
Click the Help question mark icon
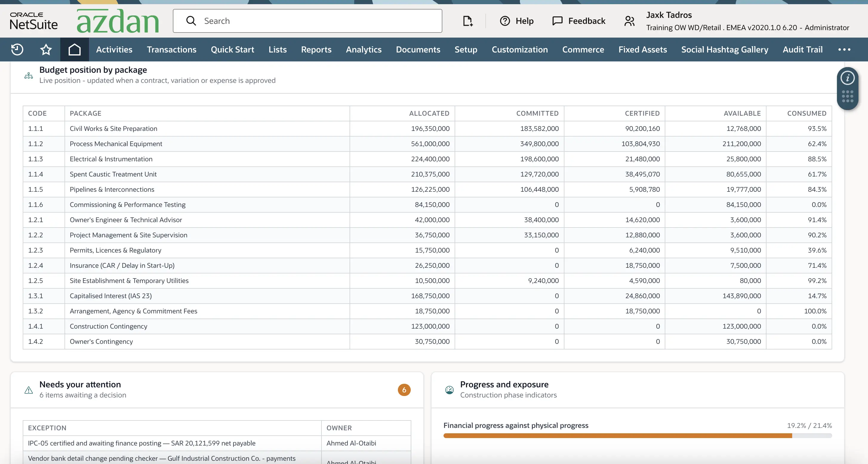505,21
